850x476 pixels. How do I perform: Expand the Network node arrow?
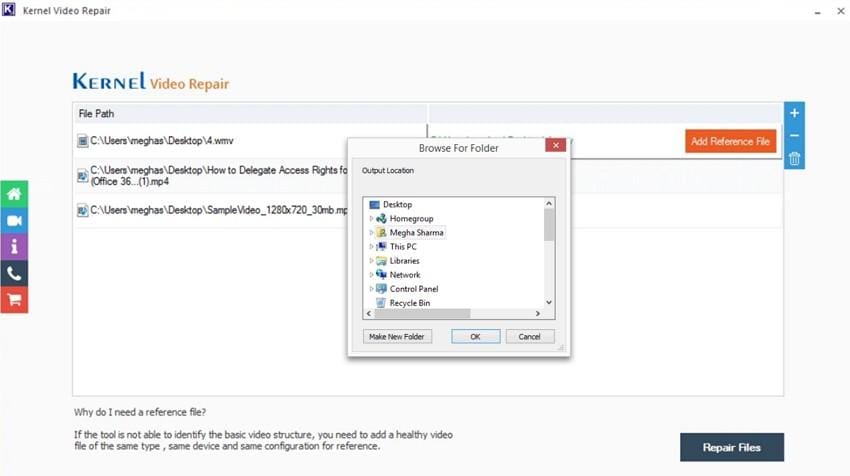(371, 275)
